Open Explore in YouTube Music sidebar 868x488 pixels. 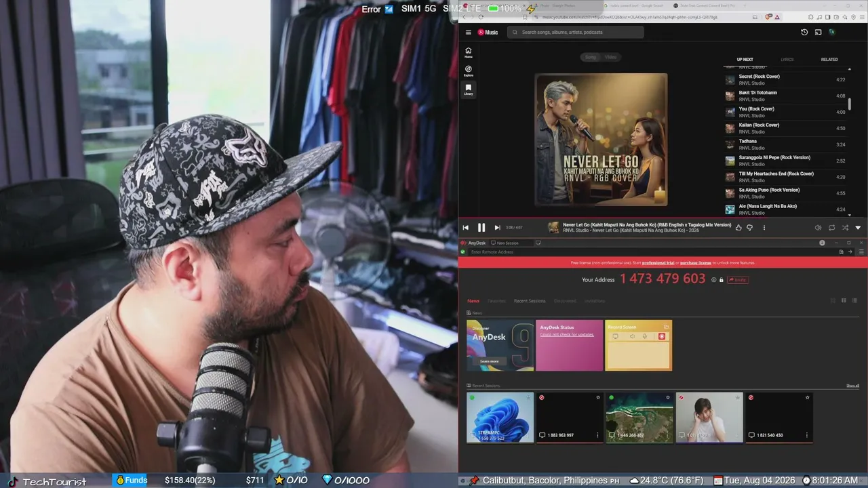[x=468, y=70]
